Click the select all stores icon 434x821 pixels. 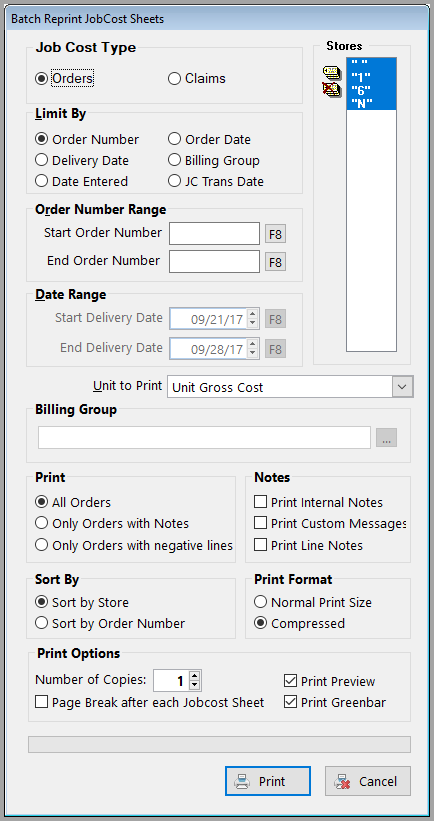coord(331,71)
